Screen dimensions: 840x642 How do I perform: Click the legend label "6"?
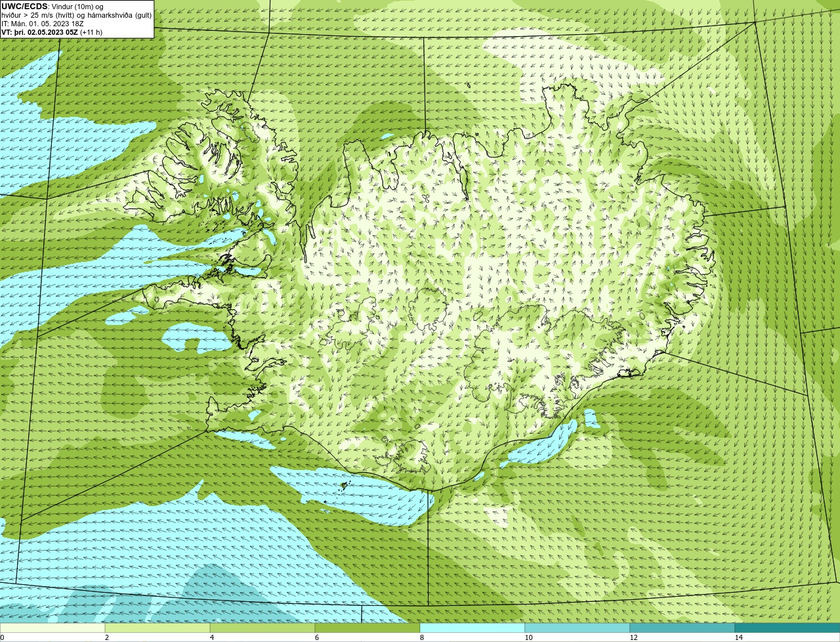(x=317, y=637)
